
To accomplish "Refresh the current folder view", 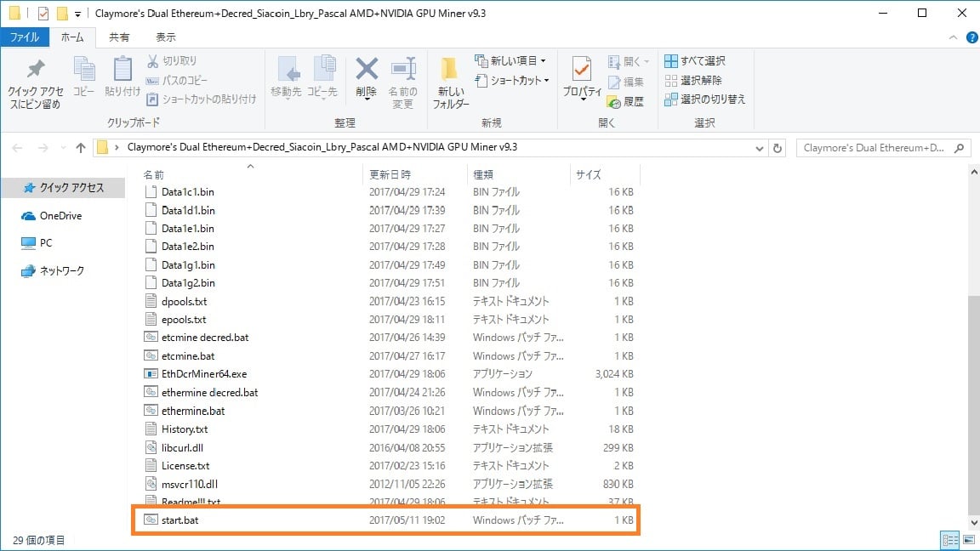I will point(778,148).
